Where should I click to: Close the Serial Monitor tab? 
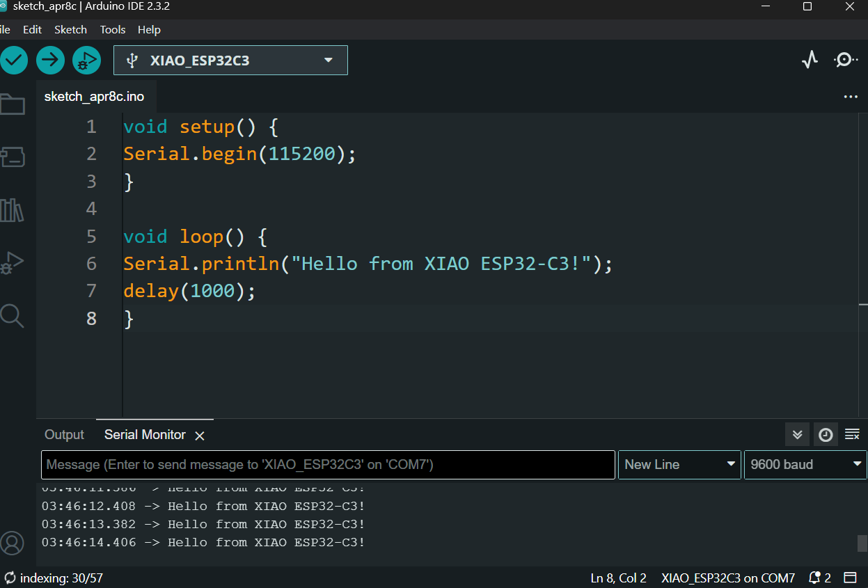coord(200,436)
